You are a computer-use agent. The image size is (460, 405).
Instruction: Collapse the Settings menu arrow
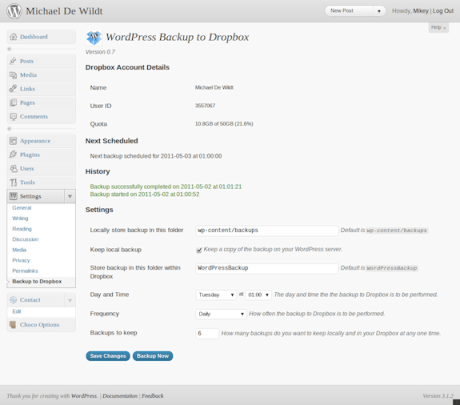70,196
